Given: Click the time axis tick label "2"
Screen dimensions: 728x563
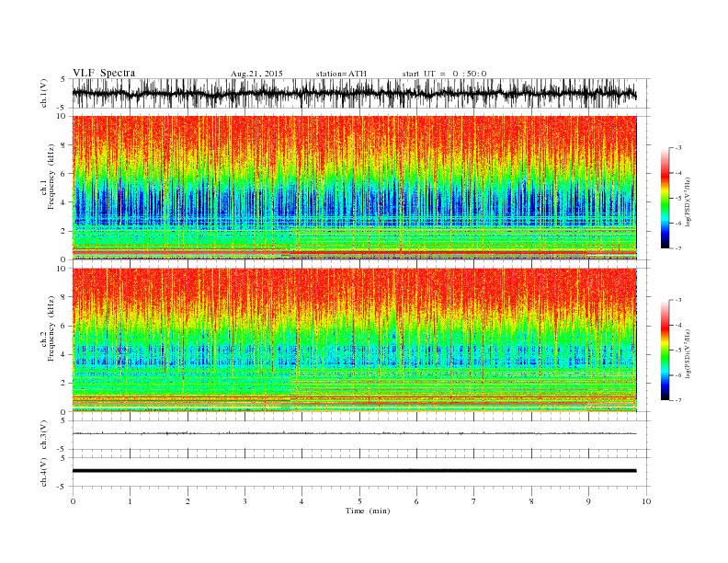Looking at the screenshot, I should tap(188, 501).
